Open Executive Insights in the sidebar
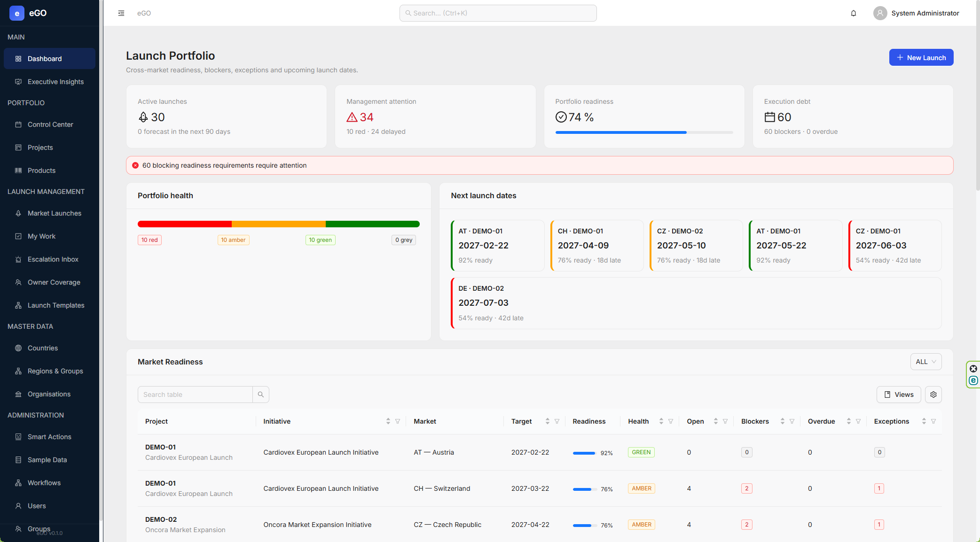980x542 pixels. click(49, 82)
